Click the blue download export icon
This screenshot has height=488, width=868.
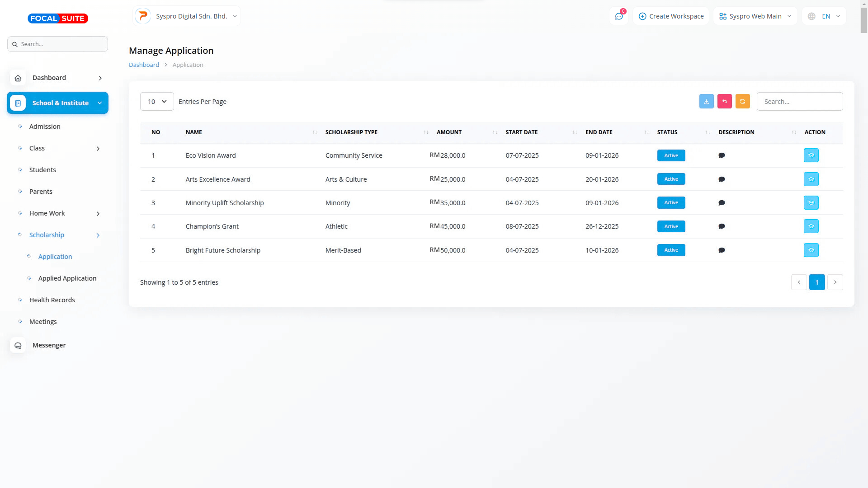[x=706, y=101]
